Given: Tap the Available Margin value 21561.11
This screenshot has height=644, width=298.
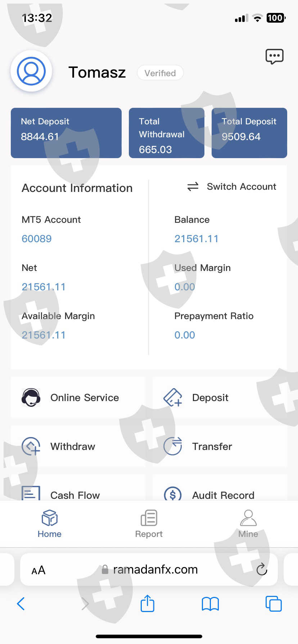Looking at the screenshot, I should pos(44,335).
